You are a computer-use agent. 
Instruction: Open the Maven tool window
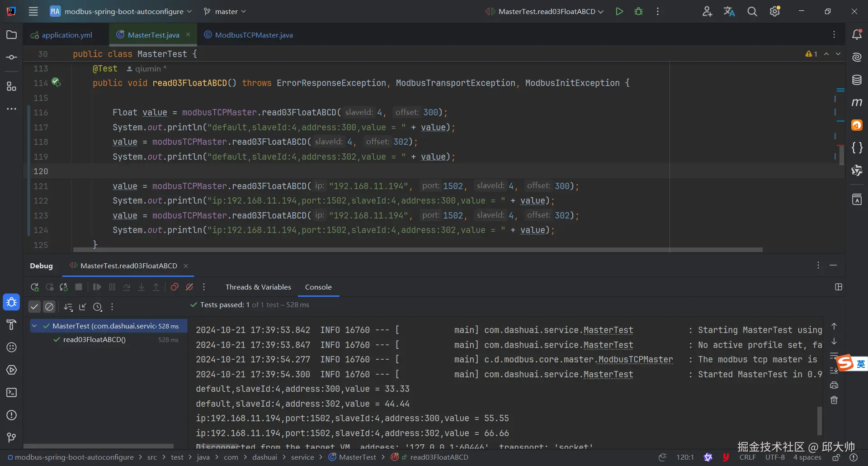point(857,103)
